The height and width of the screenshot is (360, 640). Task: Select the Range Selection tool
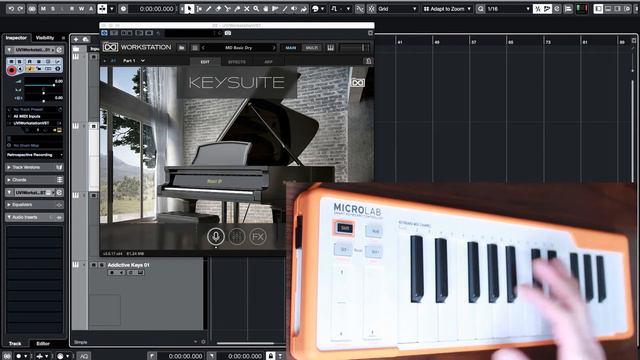click(199, 9)
